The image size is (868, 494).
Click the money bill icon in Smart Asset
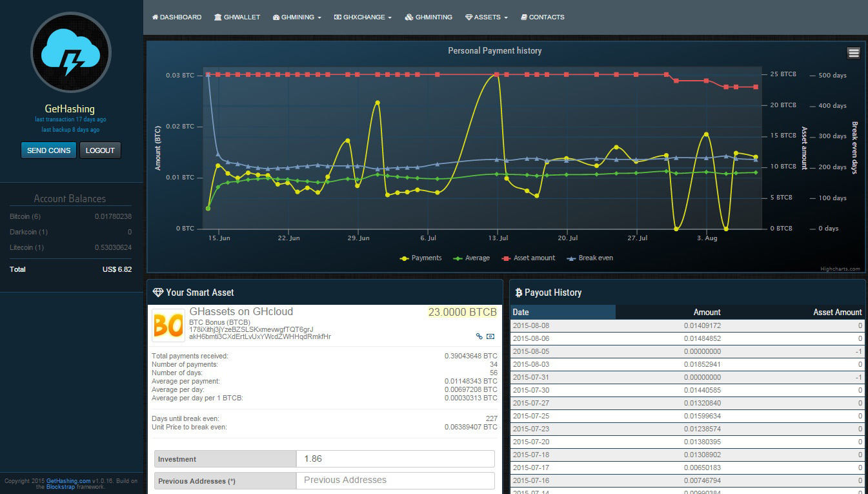click(x=490, y=336)
